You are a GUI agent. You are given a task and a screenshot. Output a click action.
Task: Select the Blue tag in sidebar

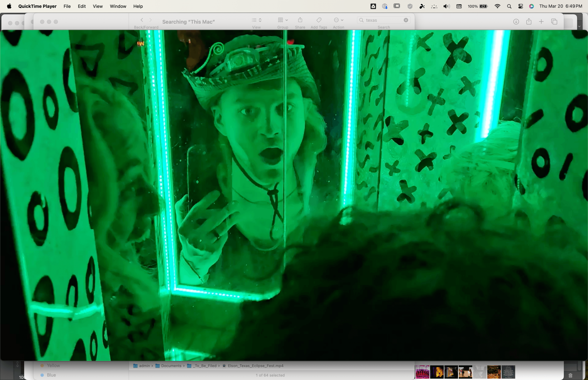pos(51,375)
